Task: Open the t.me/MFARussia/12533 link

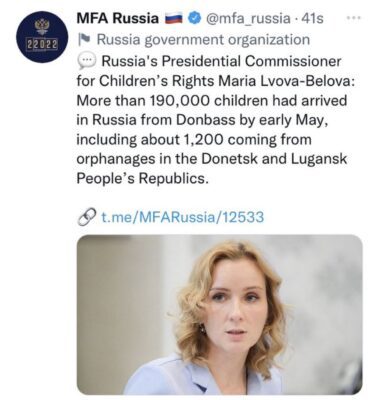Action: [182, 217]
